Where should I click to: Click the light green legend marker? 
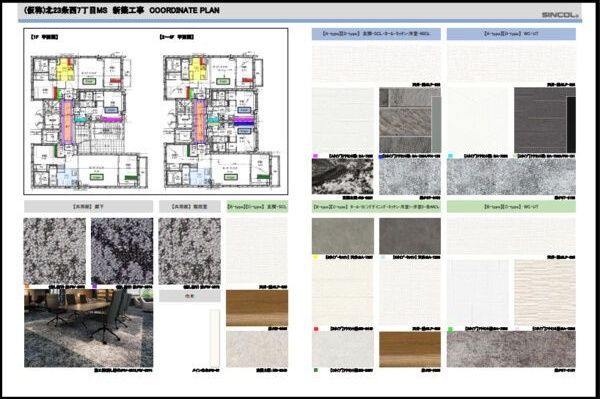click(450, 329)
